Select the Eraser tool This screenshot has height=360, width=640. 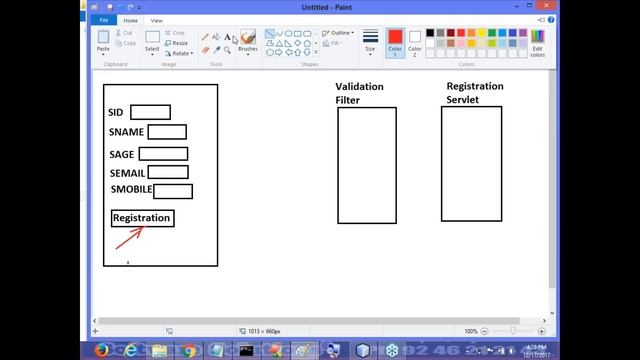205,50
